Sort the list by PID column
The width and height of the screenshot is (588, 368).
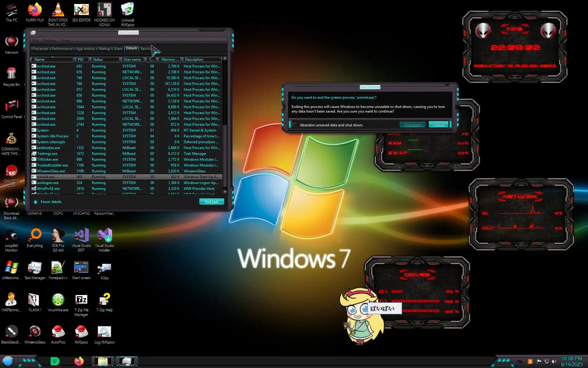pos(81,59)
